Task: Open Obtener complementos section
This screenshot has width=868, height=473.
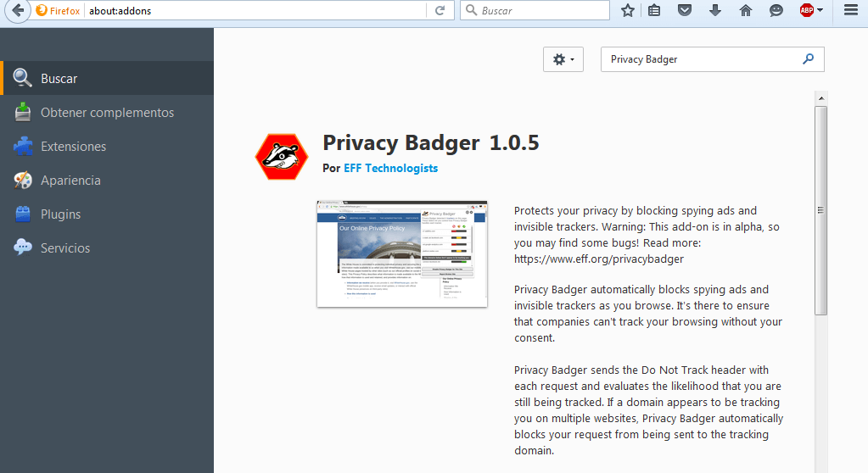Action: 107,112
